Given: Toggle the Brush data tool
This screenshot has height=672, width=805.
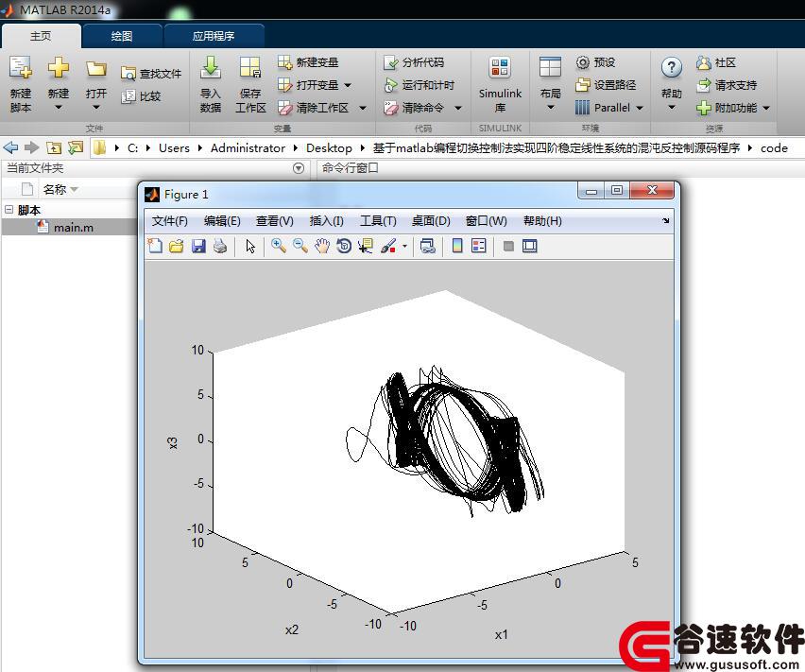Looking at the screenshot, I should click(x=388, y=246).
